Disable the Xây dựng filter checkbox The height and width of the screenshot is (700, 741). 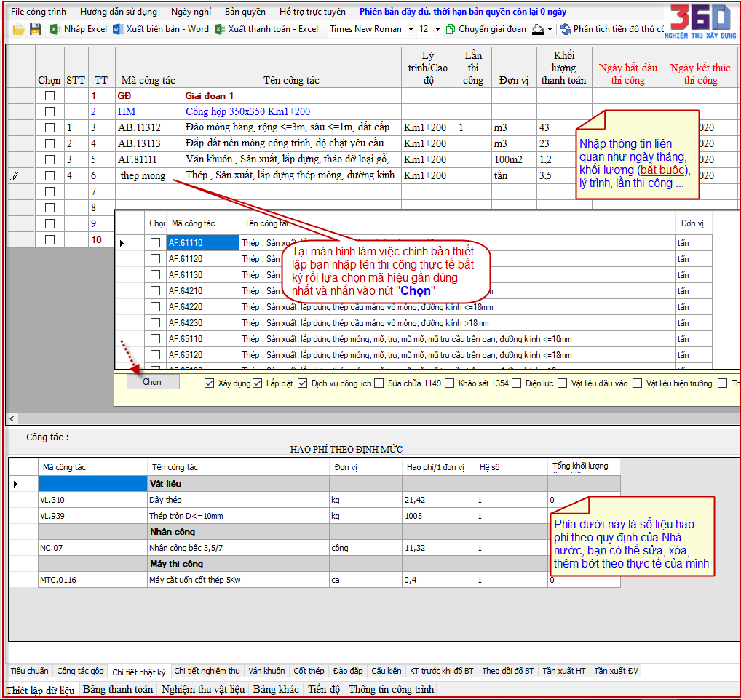point(210,383)
